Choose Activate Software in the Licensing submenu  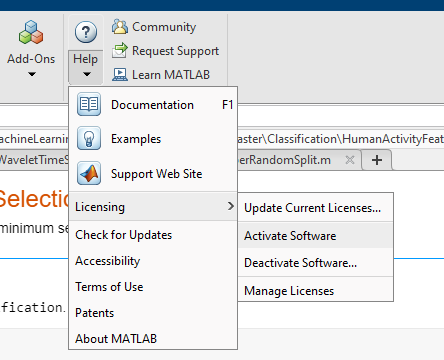point(316,236)
